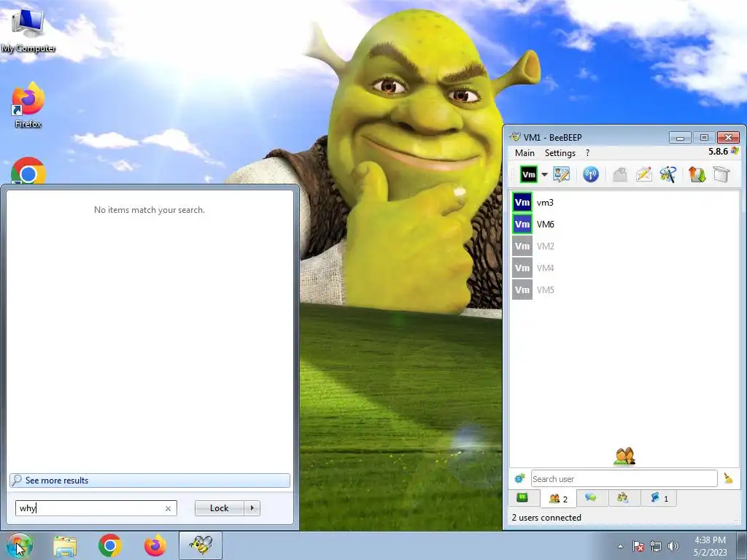Open the Main menu in BeeBEEP
747x560 pixels.
525,153
